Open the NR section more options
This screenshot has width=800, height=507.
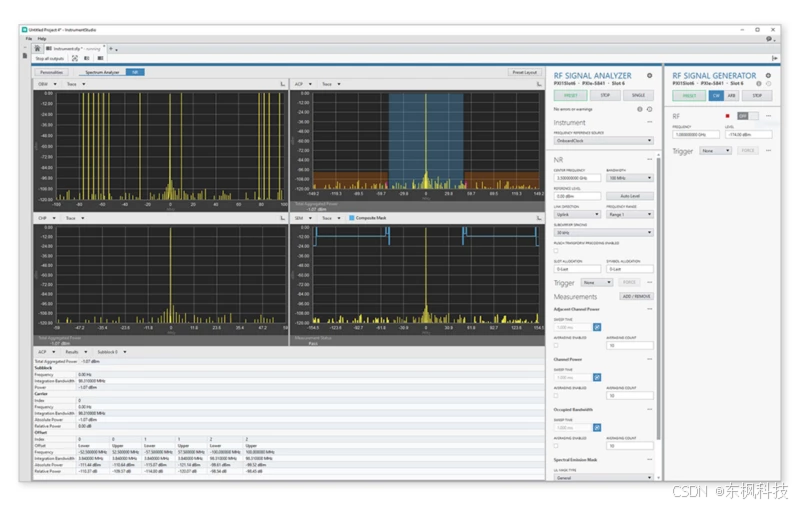click(649, 159)
